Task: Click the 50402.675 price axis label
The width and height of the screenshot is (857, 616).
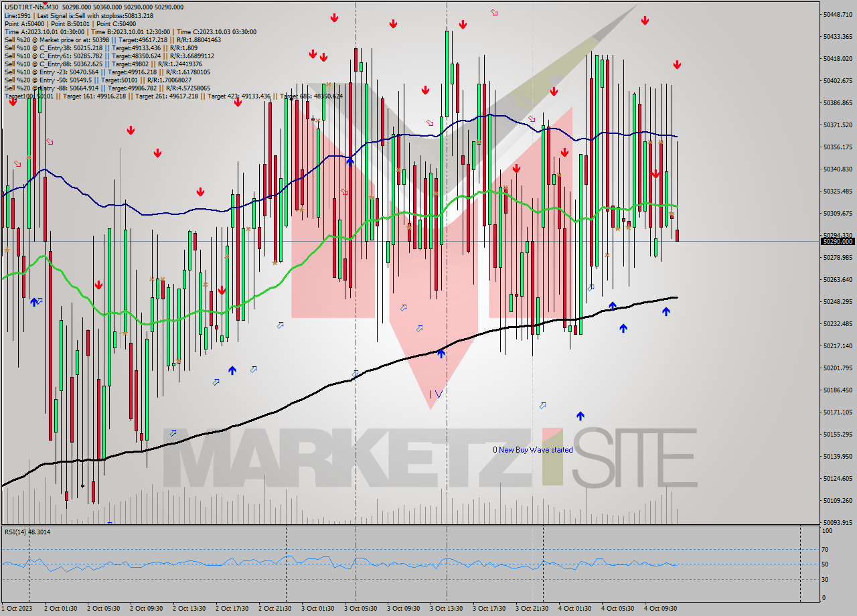Action: 838,80
